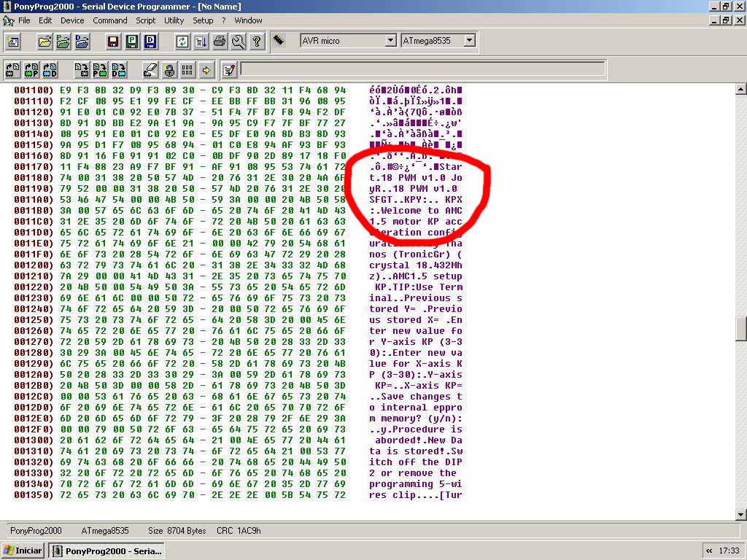Open the Window menu
747x560 pixels.
(248, 20)
